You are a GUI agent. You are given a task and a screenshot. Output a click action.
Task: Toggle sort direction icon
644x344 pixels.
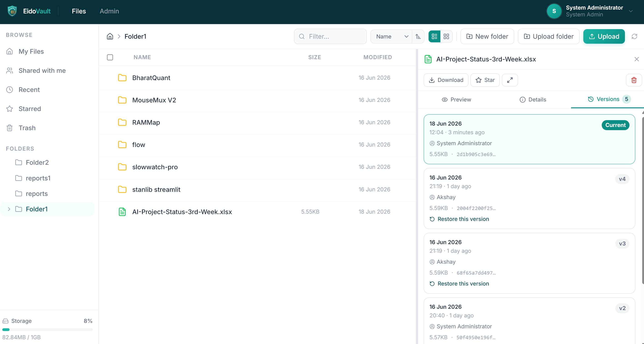418,37
